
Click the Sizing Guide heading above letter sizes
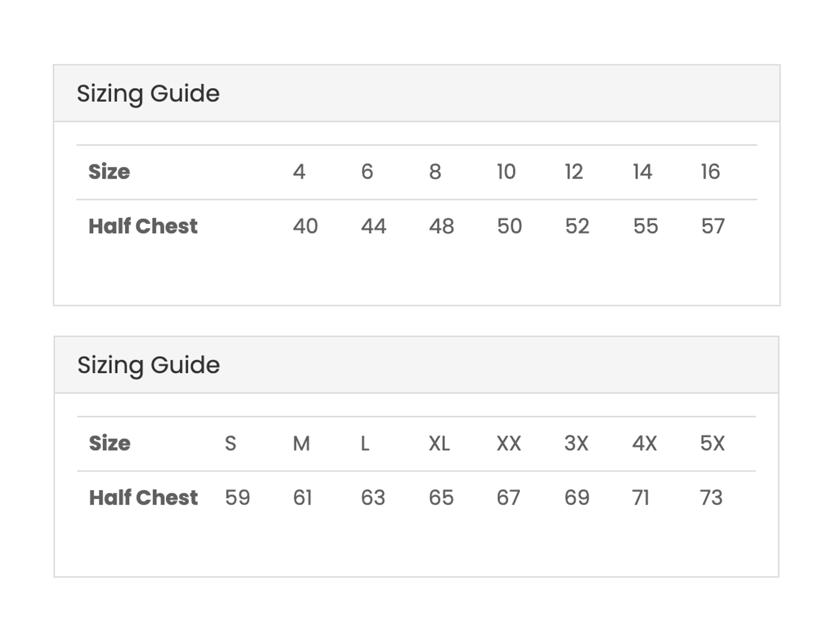coord(148,365)
